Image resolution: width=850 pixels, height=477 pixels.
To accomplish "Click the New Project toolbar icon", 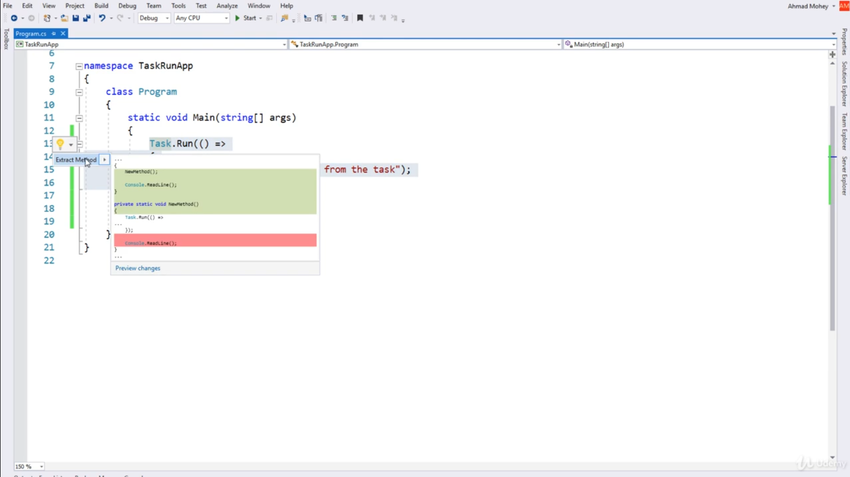I will 47,18.
